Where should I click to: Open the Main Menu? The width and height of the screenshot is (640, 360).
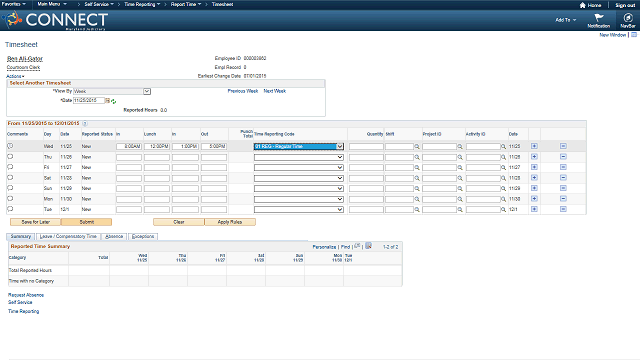(52, 4)
